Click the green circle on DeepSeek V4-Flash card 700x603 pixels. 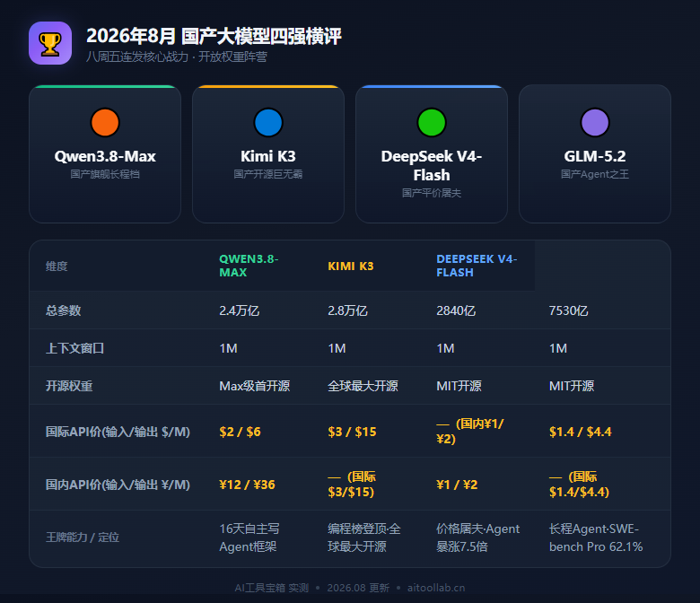pyautogui.click(x=432, y=122)
